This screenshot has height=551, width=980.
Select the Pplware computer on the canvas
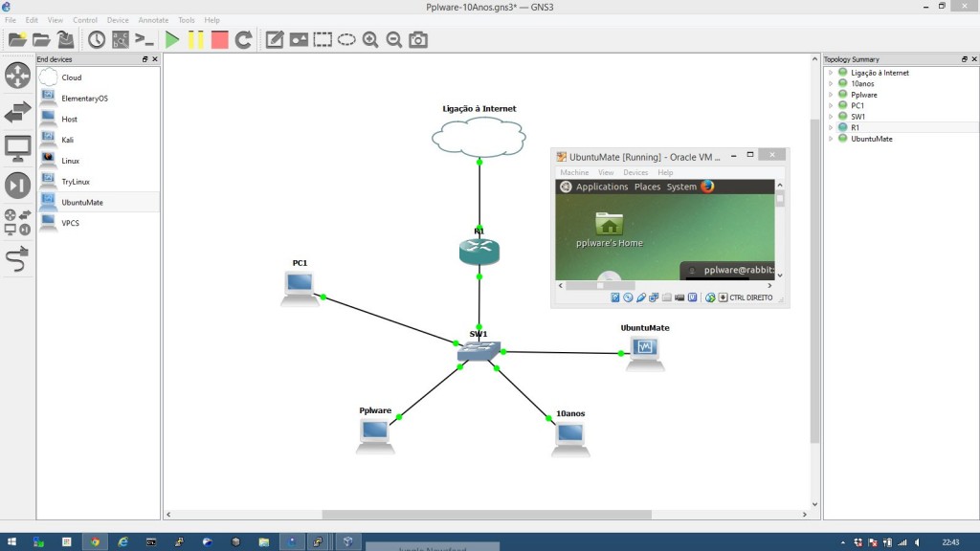[375, 435]
